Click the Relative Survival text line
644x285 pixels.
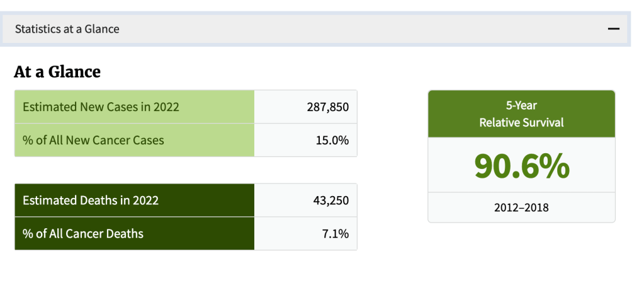[521, 122]
